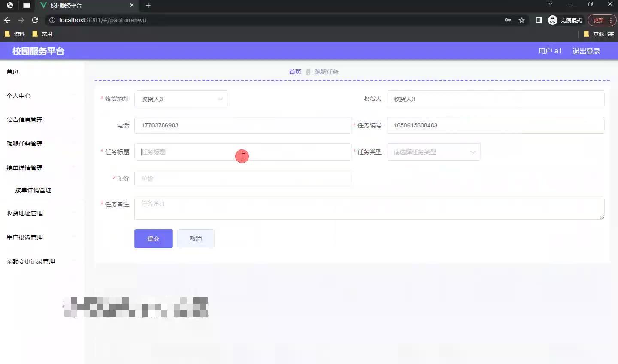Image resolution: width=618 pixels, height=364 pixels.
Task: Click the 更新 browser update button
Action: [x=598, y=20]
